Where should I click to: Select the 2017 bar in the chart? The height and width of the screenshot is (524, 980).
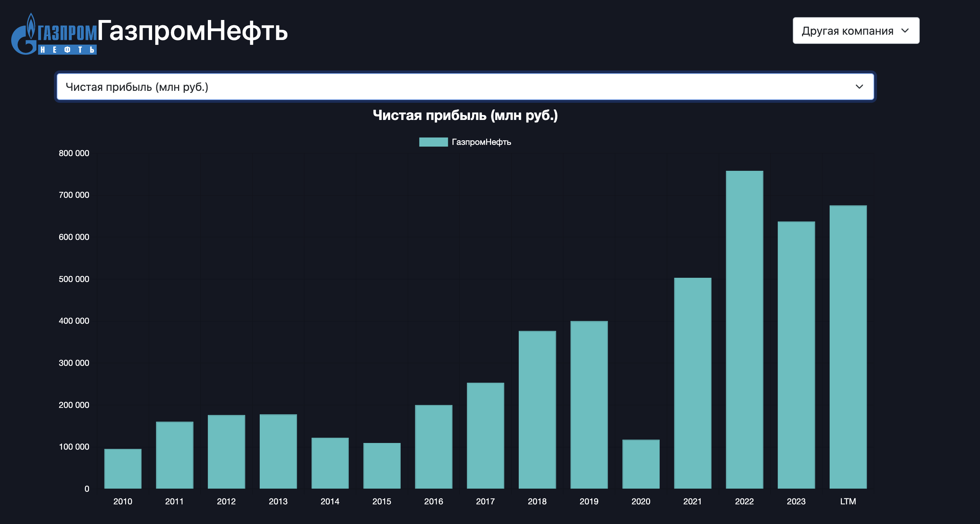(x=485, y=436)
